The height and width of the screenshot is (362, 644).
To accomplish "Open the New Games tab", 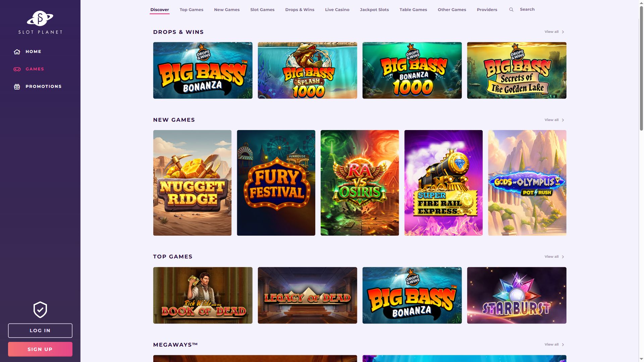I will (x=227, y=10).
